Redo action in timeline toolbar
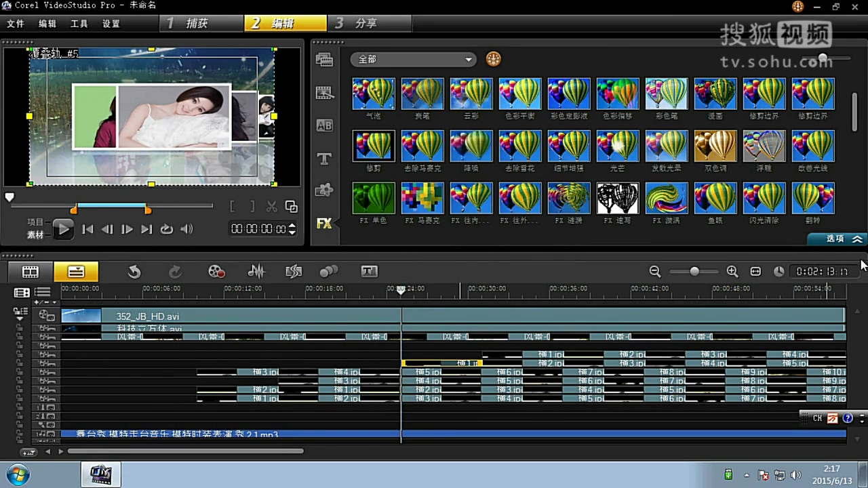Screen dimensions: 868x488 175,272
